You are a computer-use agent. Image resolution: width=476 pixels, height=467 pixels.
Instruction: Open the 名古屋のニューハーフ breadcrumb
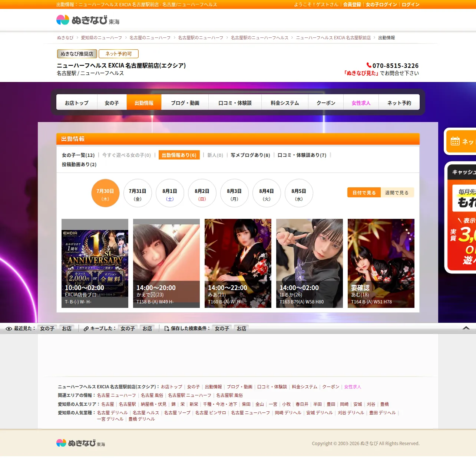(x=150, y=38)
